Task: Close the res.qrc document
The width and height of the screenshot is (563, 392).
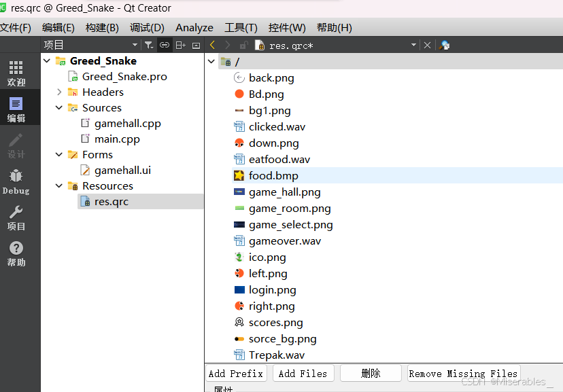Action: click(x=427, y=46)
